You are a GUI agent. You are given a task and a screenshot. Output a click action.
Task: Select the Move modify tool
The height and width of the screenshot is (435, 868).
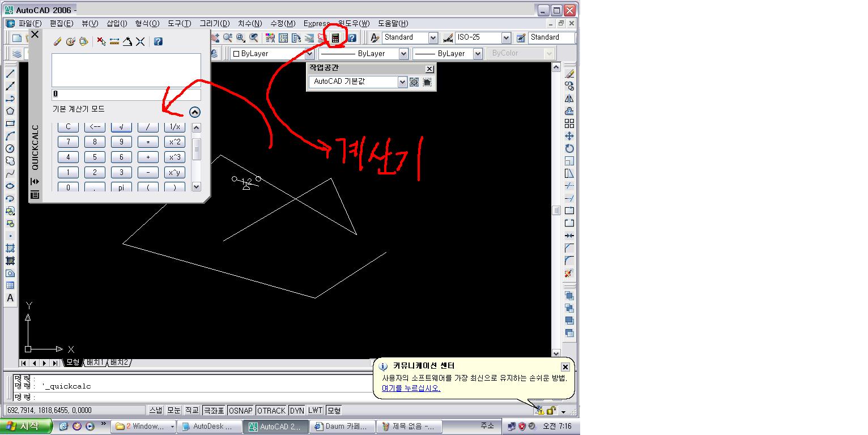pyautogui.click(x=569, y=136)
